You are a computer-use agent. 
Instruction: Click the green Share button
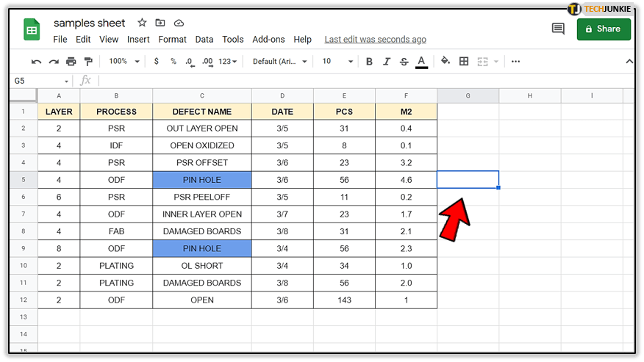(x=604, y=29)
